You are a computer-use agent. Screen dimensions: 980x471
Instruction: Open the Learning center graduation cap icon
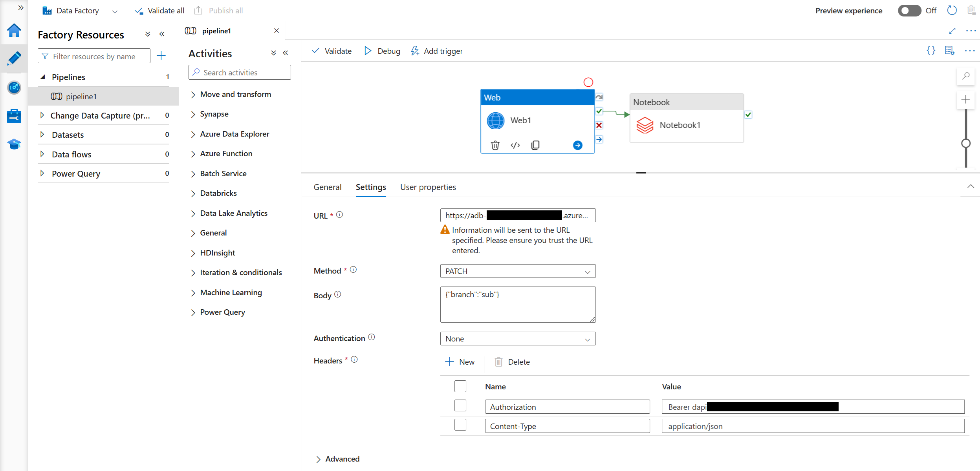click(14, 144)
